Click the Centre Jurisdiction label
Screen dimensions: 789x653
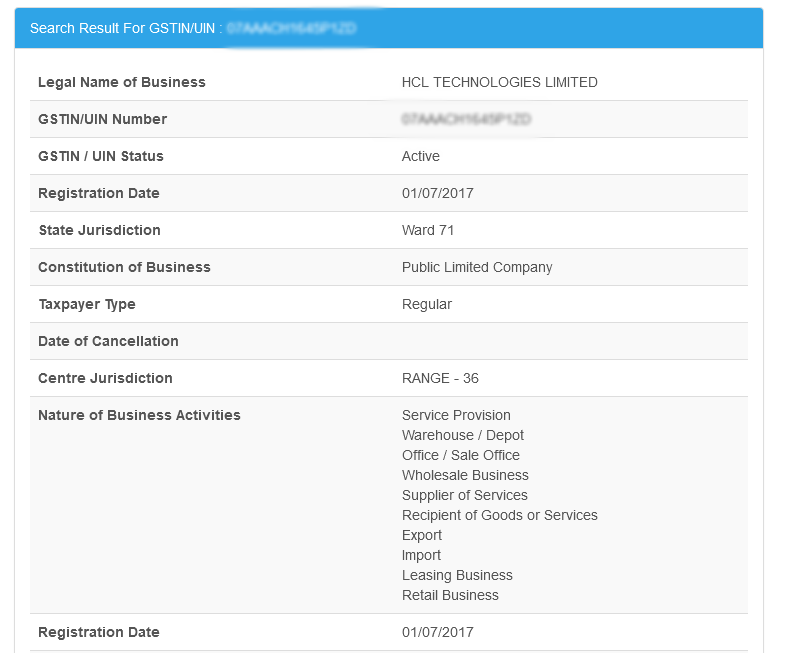105,378
